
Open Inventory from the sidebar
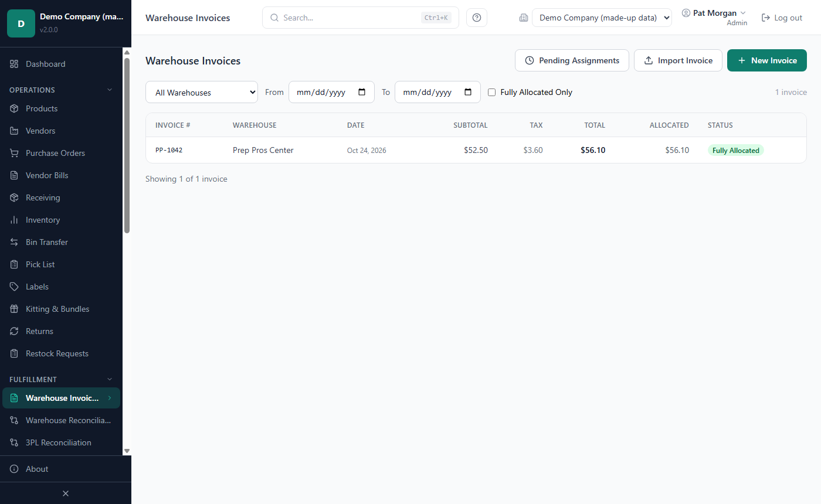click(x=61, y=220)
